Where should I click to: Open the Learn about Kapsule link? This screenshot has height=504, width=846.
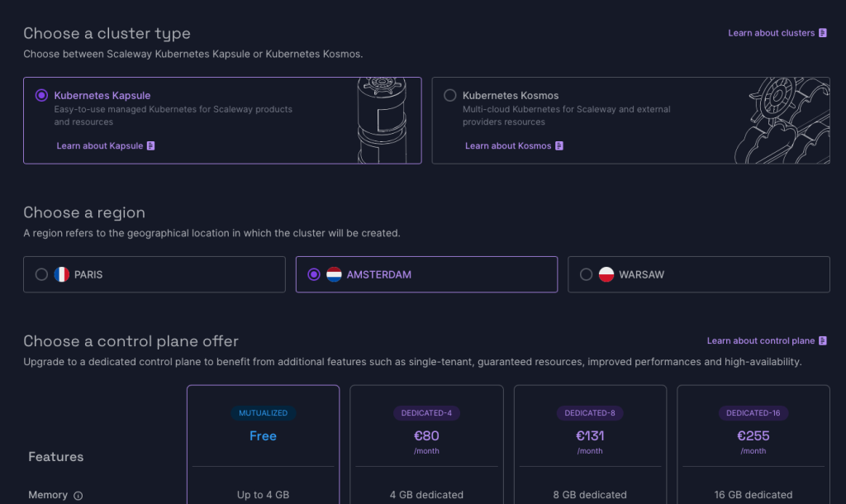[99, 146]
